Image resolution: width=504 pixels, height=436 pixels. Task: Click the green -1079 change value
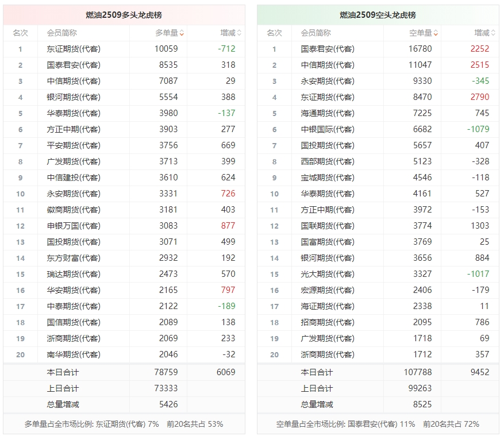click(478, 129)
